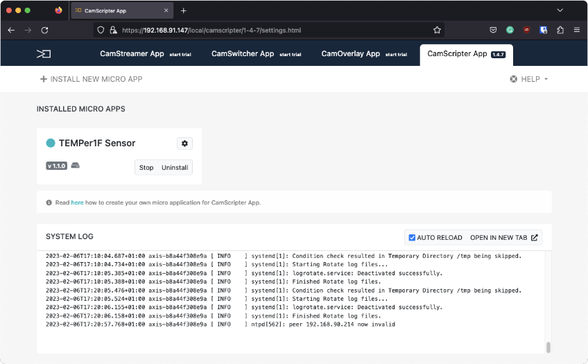Screen dimensions: 588x364
Task: Select the CamScripter App tab in the page header
Action: click(466, 54)
